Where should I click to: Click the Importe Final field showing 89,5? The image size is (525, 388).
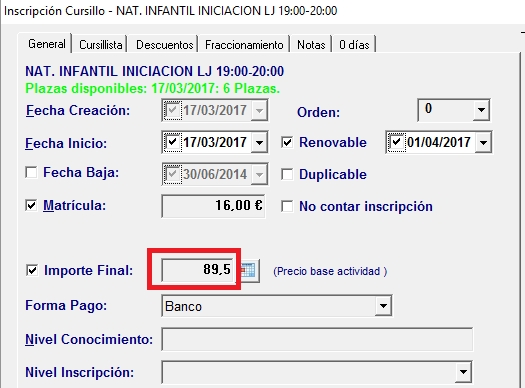tap(198, 269)
